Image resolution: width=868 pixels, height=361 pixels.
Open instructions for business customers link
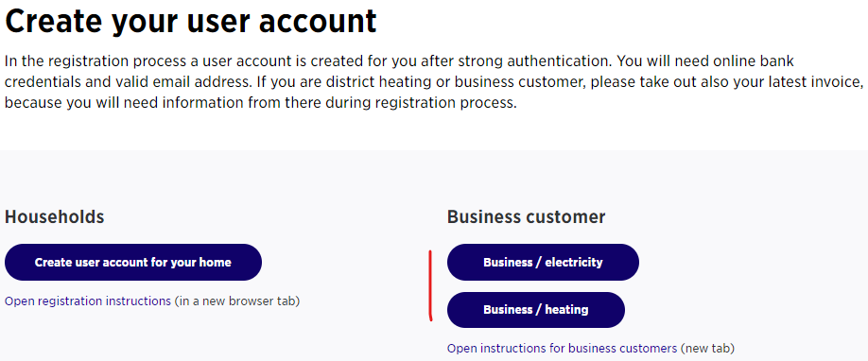point(562,349)
